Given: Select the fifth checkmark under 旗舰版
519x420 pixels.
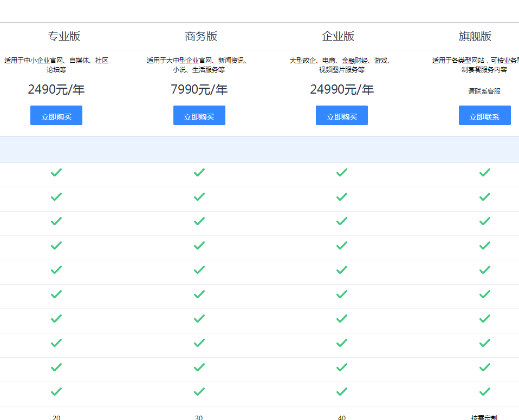Looking at the screenshot, I should (x=484, y=270).
